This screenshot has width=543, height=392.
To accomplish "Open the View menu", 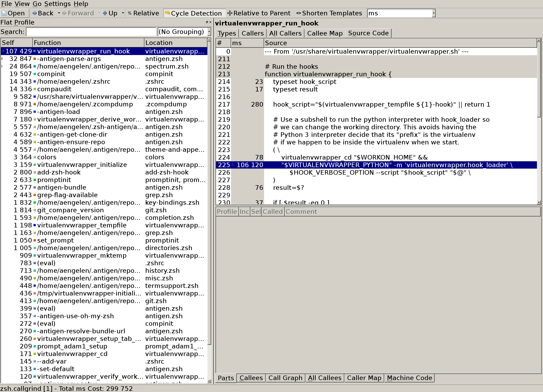I will coord(22,4).
